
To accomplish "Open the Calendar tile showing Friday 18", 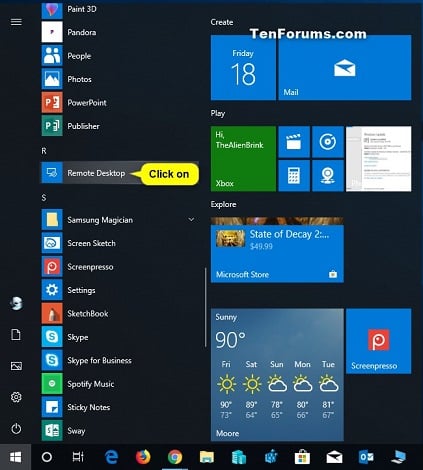I will click(243, 67).
